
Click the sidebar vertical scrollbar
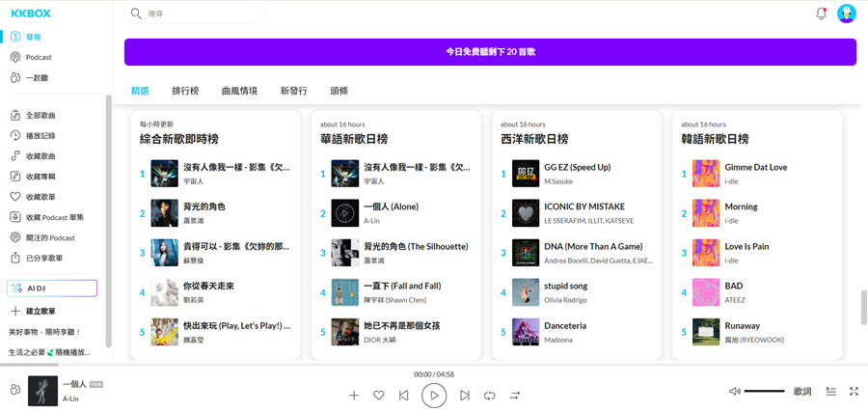click(x=108, y=221)
